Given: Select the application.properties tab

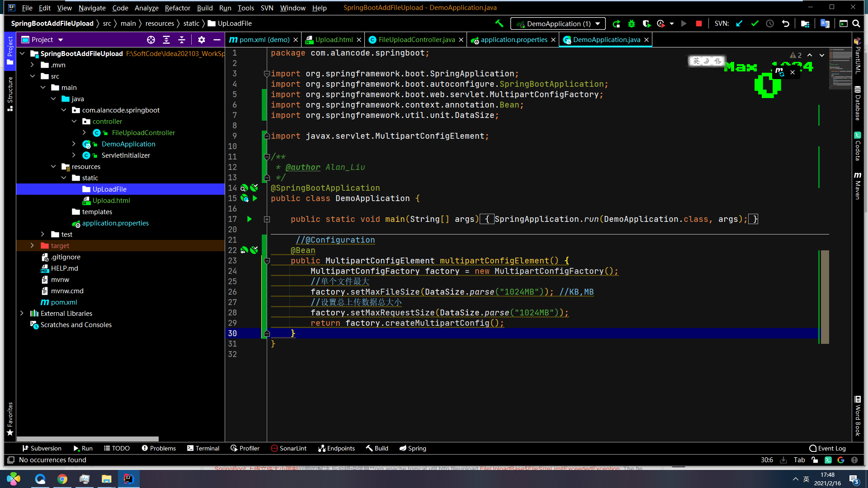Looking at the screenshot, I should (509, 39).
